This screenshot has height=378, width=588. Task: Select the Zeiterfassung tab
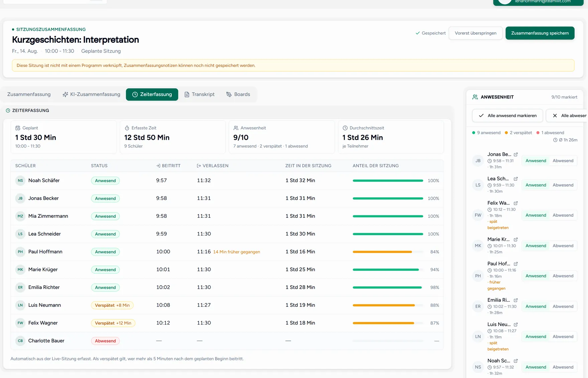(152, 94)
